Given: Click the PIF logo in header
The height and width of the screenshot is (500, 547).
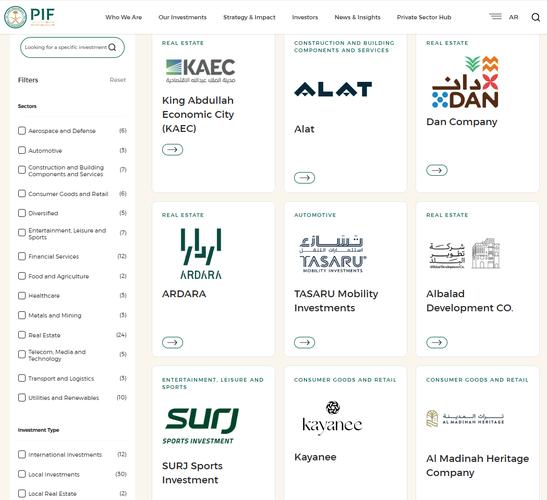Looking at the screenshot, I should pos(29,16).
